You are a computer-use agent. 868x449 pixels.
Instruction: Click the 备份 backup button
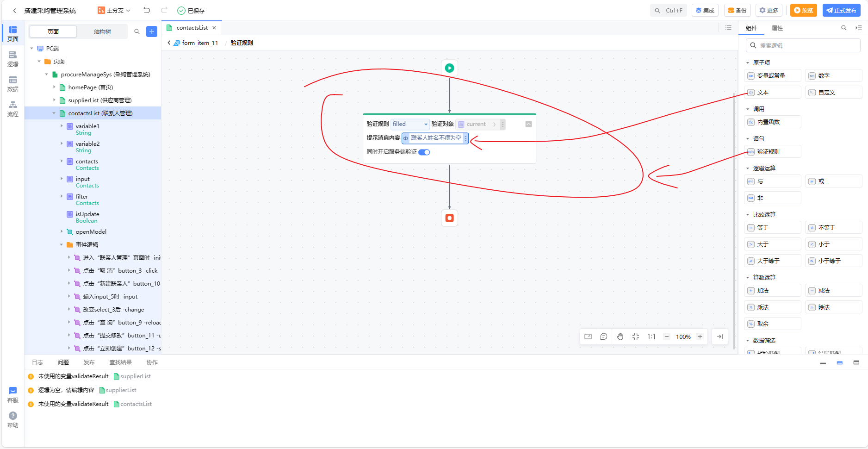tap(737, 10)
